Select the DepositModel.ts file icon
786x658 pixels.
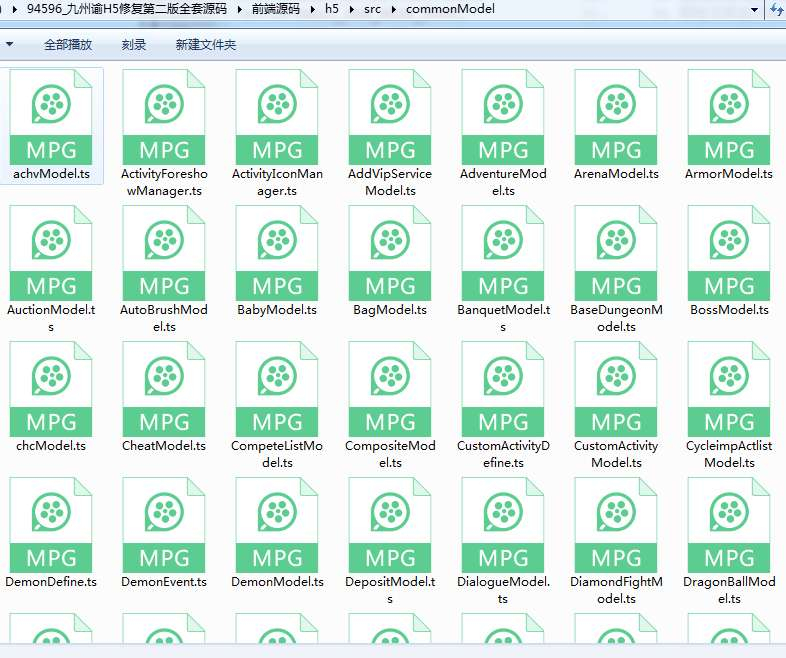tap(390, 525)
